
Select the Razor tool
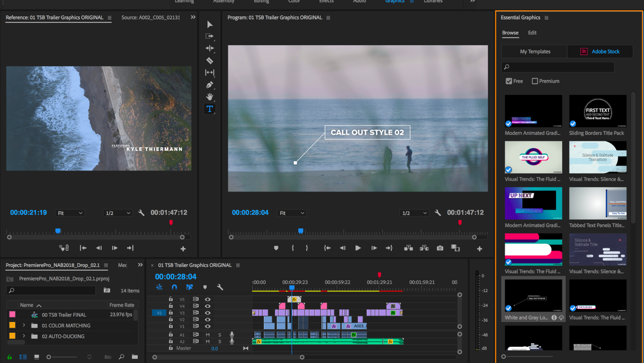coord(209,60)
